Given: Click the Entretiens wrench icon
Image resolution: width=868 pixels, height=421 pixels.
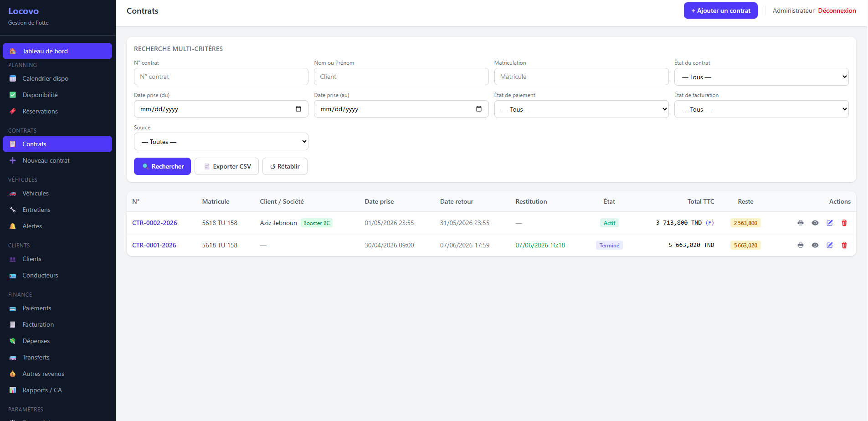Looking at the screenshot, I should point(13,210).
